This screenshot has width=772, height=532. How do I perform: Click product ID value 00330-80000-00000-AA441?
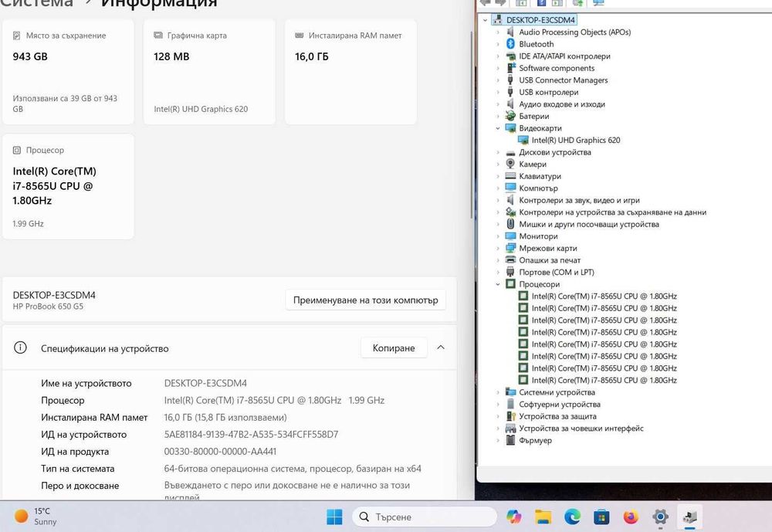click(x=220, y=451)
